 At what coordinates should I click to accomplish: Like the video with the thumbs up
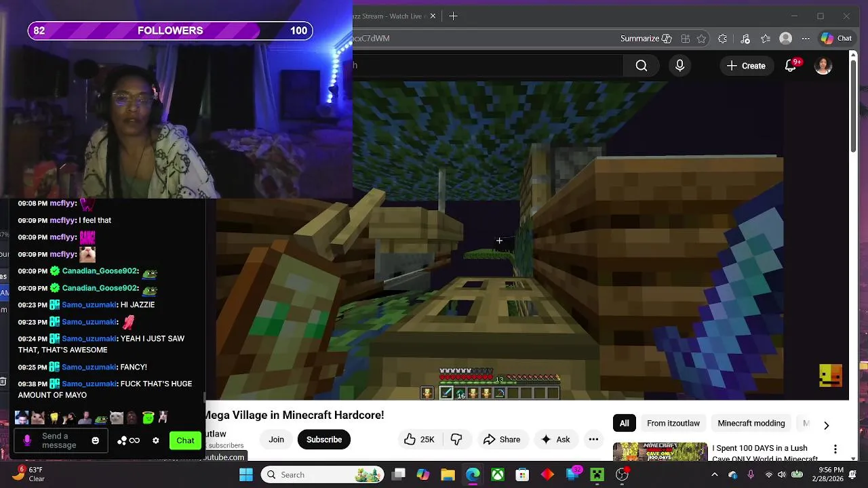coord(419,439)
